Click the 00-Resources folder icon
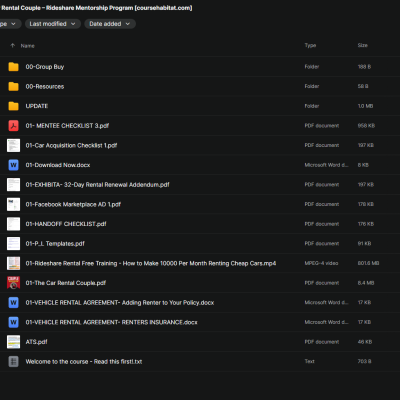The width and height of the screenshot is (400, 400). click(x=13, y=86)
